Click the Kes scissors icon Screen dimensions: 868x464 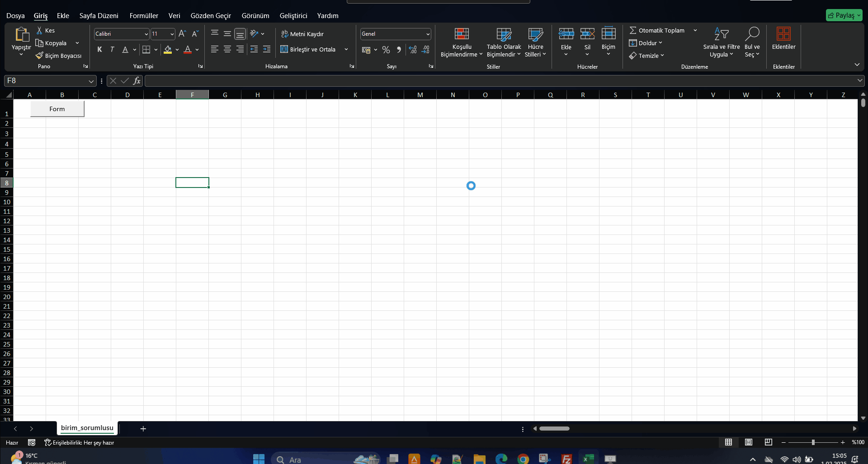click(39, 30)
